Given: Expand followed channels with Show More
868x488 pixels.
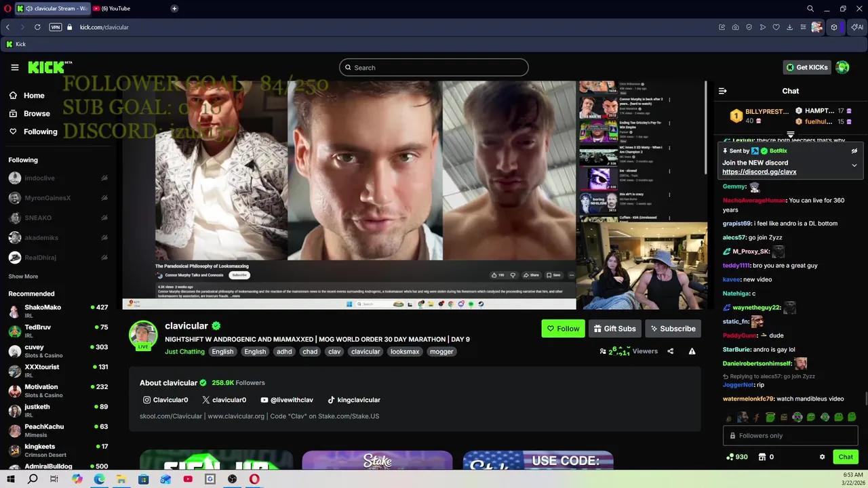Looking at the screenshot, I should tap(23, 277).
